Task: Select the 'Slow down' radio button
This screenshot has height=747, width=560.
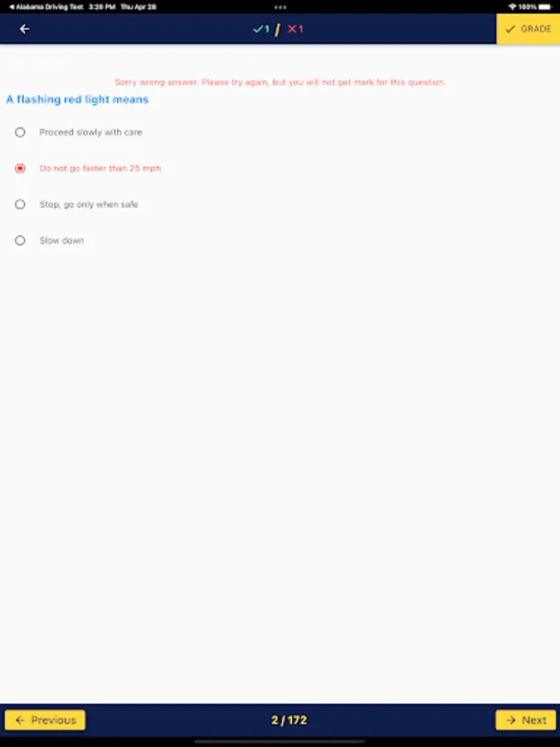Action: point(20,241)
